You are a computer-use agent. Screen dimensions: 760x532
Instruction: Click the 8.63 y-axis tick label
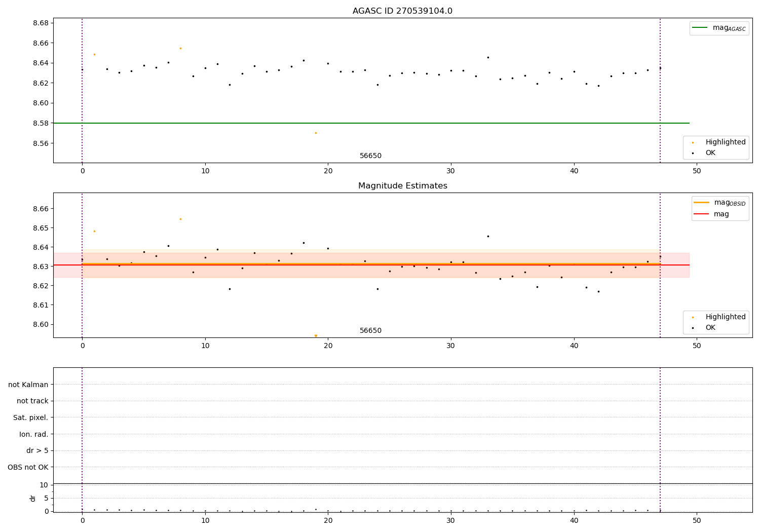pyautogui.click(x=40, y=267)
